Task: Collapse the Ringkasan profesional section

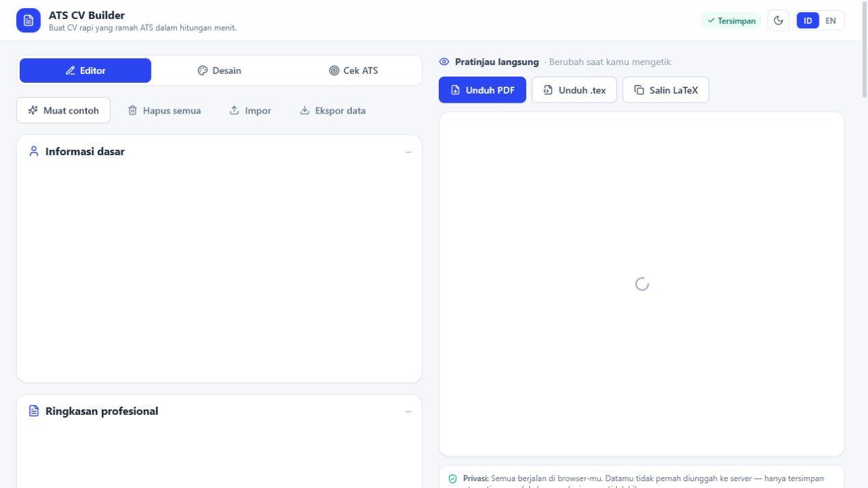Action: click(408, 411)
